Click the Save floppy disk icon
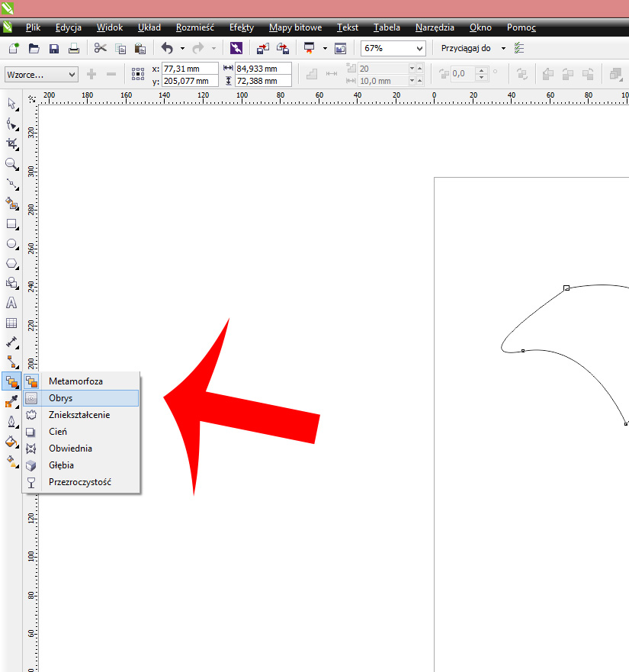This screenshot has width=629, height=672. (x=54, y=48)
